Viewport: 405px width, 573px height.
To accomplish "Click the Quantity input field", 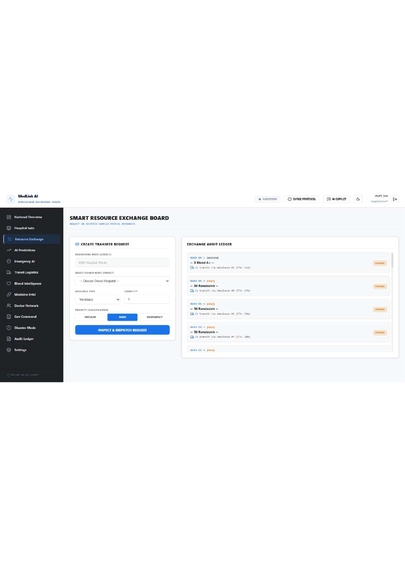I will coord(147,299).
